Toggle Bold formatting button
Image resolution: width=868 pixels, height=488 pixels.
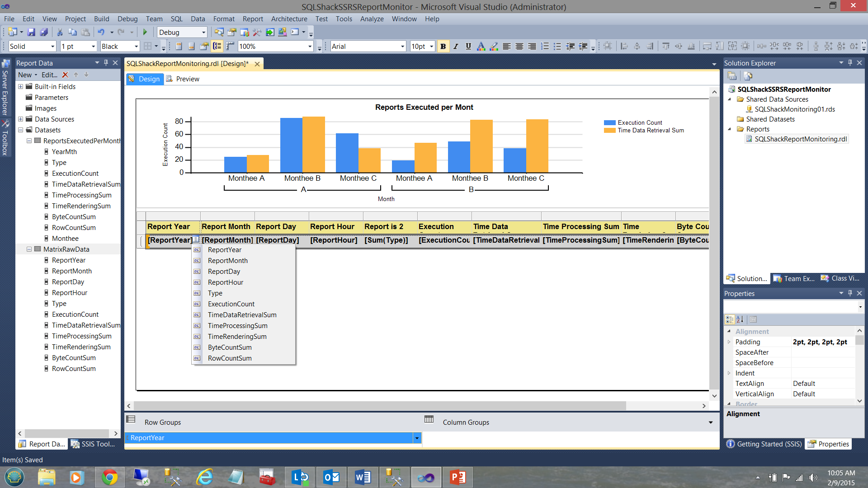click(x=443, y=46)
